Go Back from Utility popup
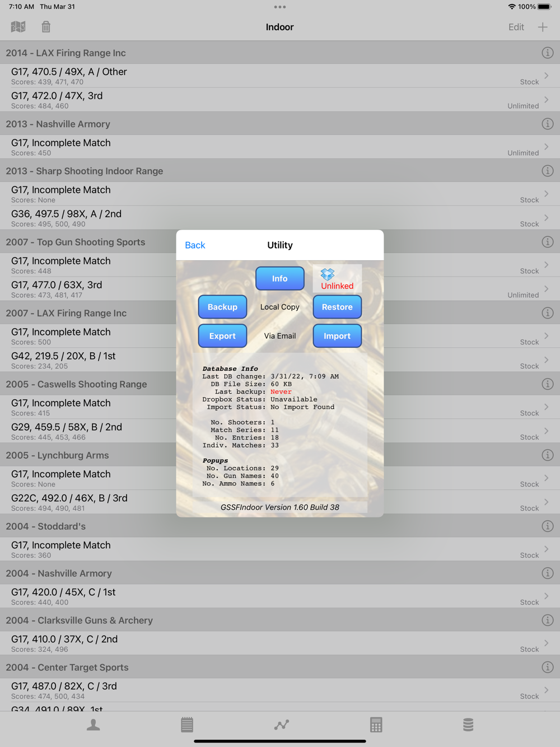 click(195, 245)
